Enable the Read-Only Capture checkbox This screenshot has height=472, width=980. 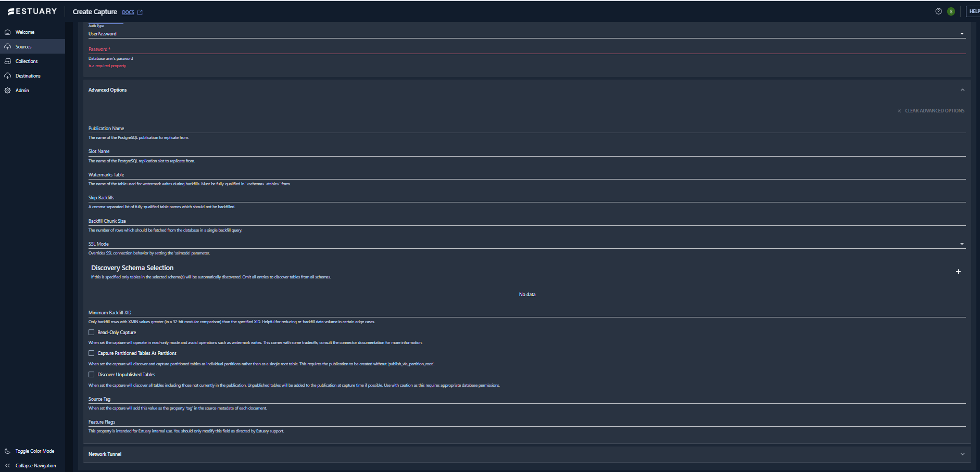coord(91,332)
